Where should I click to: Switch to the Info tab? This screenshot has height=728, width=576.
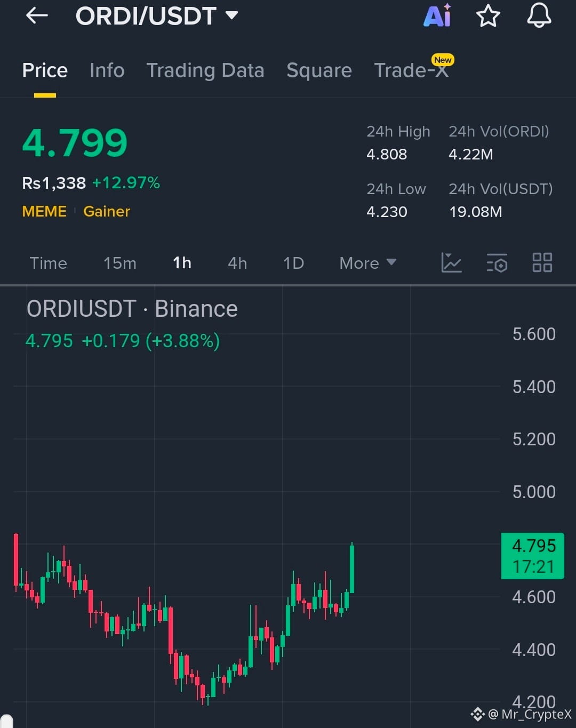pyautogui.click(x=107, y=70)
